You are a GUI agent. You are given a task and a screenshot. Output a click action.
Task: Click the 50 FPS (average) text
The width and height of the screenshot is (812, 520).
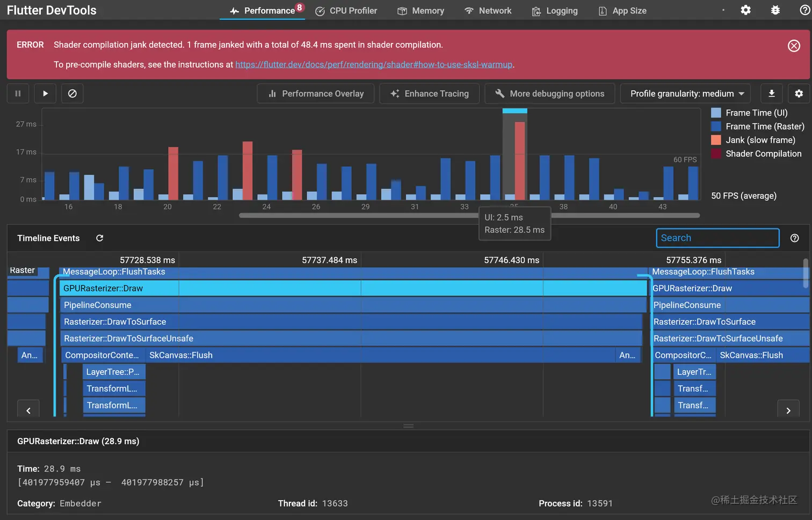[744, 196]
